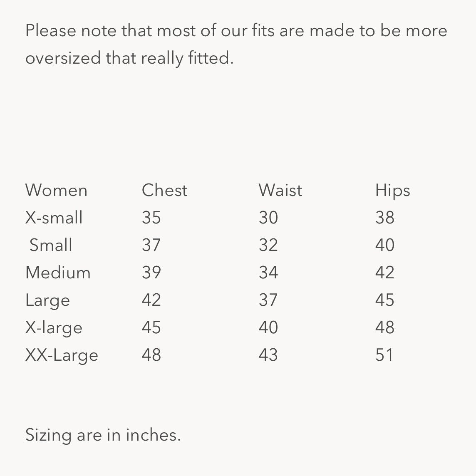Click the XX-Large waist value 43

[268, 355]
